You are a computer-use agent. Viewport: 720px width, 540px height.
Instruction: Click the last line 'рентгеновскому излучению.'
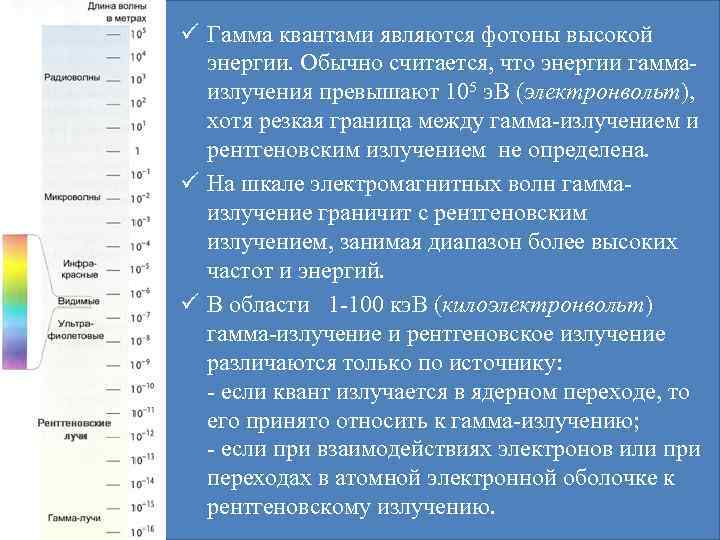pos(351,508)
